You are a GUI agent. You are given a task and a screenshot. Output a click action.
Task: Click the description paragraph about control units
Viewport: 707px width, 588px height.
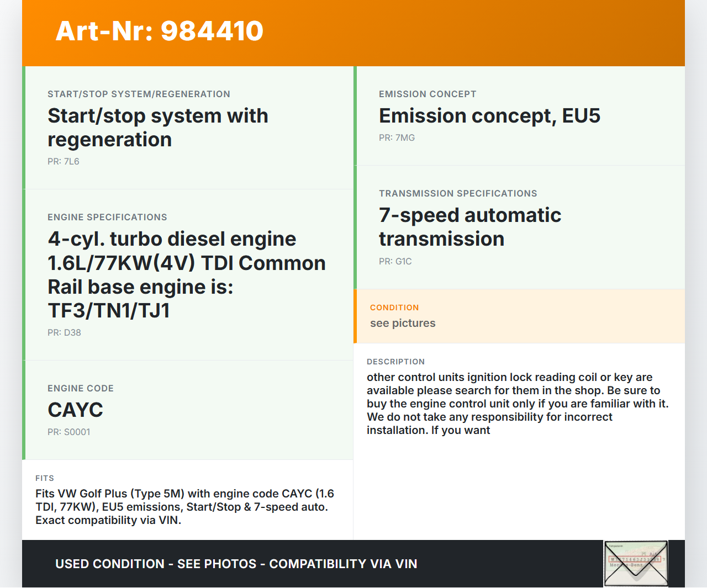517,404
